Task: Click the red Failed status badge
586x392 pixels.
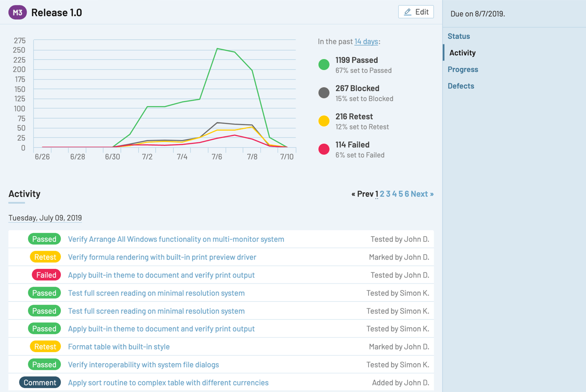Action: (x=46, y=275)
